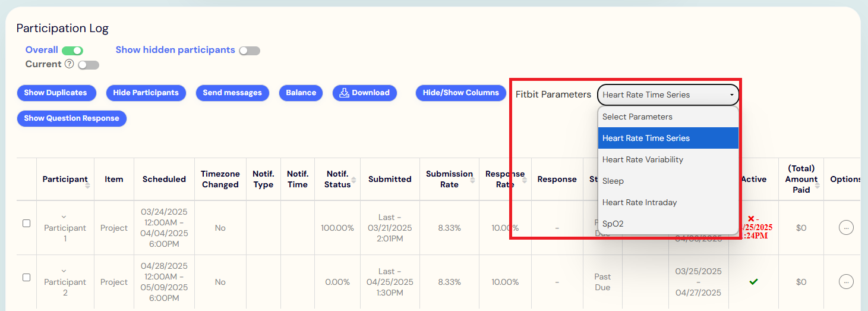
Task: Click Last - 03/21/2025 2:01PM submitted cell
Action: tap(390, 228)
